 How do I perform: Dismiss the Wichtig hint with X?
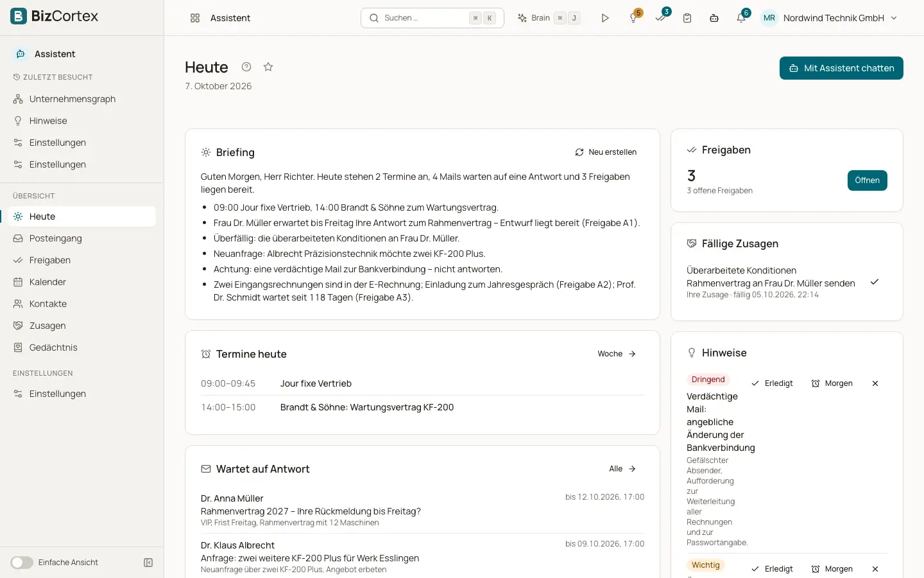[875, 569]
